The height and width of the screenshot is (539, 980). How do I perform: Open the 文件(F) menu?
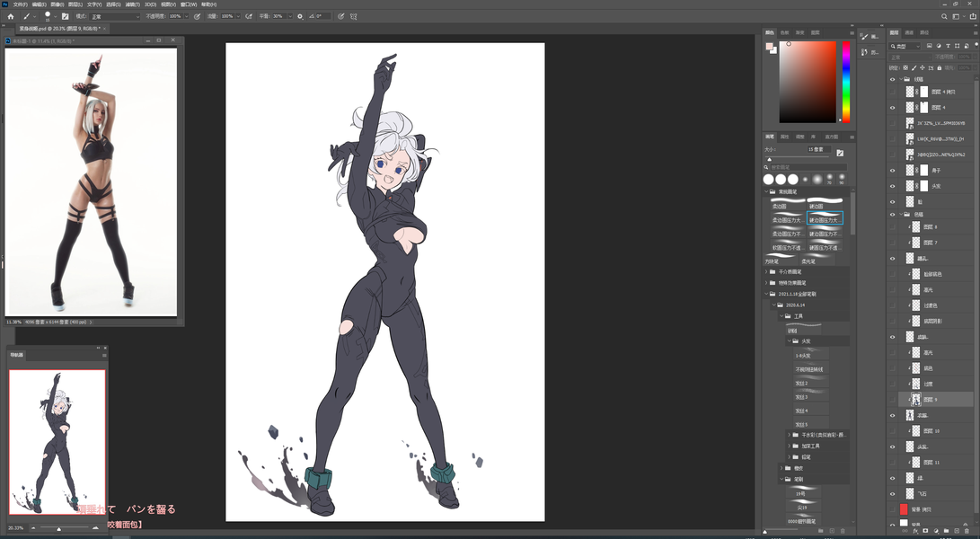[x=21, y=4]
